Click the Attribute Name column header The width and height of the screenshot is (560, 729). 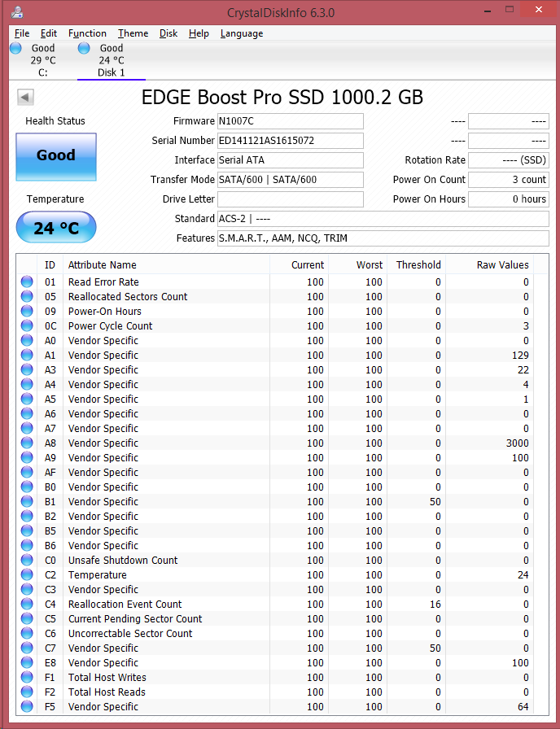(166, 265)
